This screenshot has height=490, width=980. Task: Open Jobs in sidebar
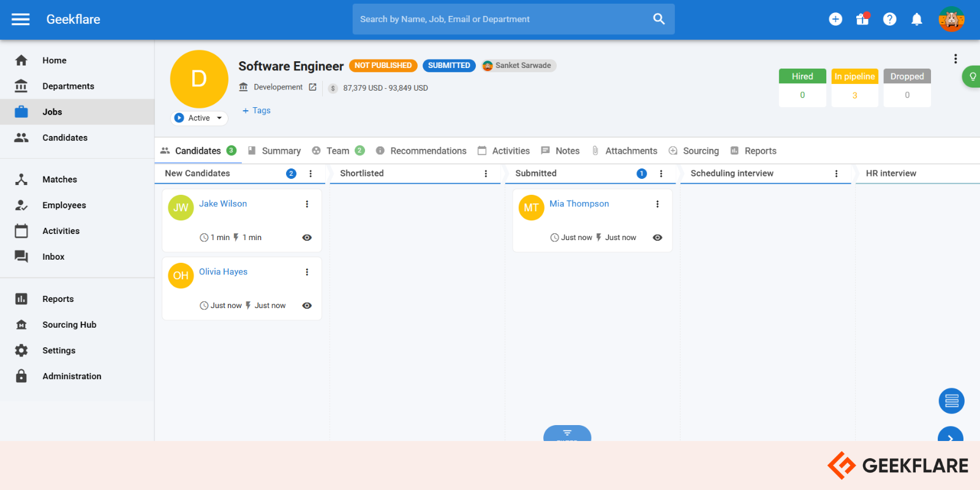77,111
